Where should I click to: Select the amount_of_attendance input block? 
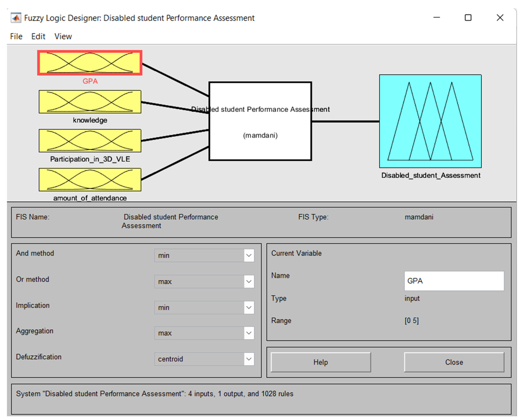90,180
